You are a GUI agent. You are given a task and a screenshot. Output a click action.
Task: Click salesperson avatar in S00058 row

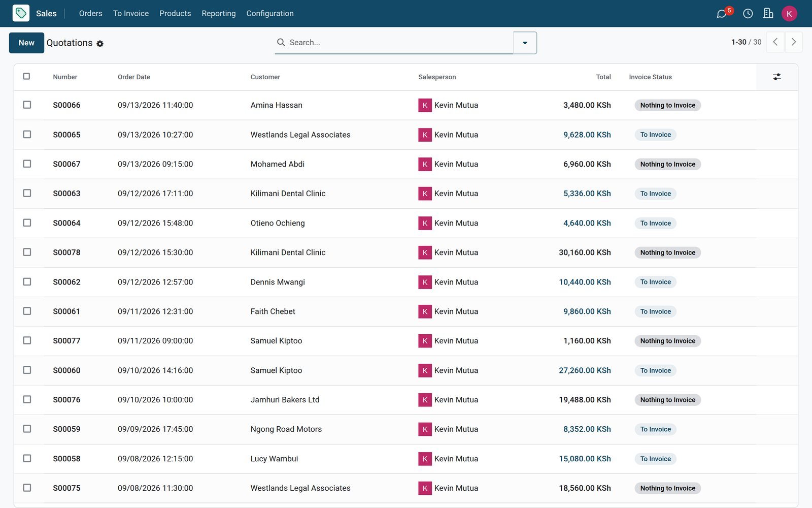click(425, 459)
